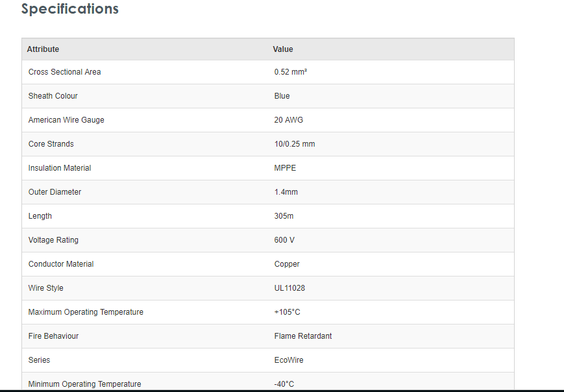This screenshot has height=392, width=564.
Task: Select the Sheath Colour attribute
Action: click(x=53, y=96)
